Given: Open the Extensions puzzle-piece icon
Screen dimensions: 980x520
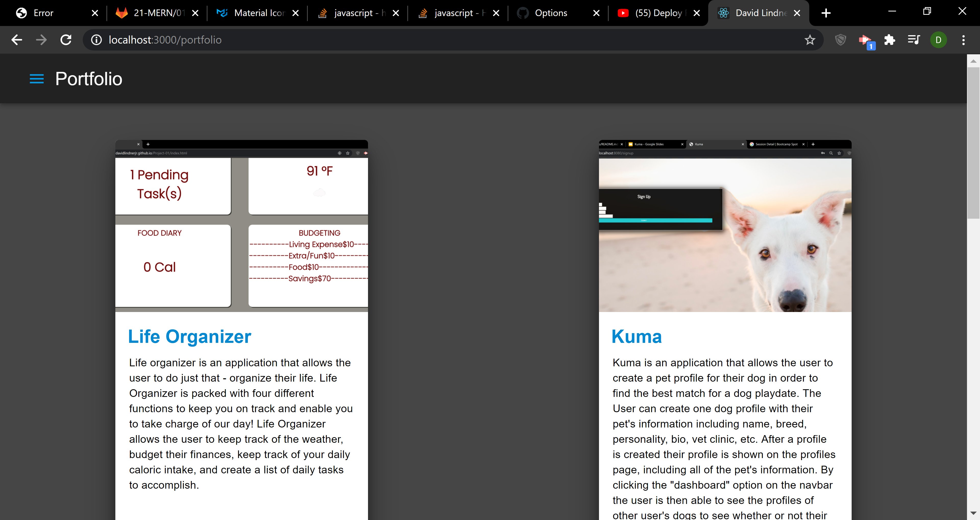Looking at the screenshot, I should tap(890, 40).
